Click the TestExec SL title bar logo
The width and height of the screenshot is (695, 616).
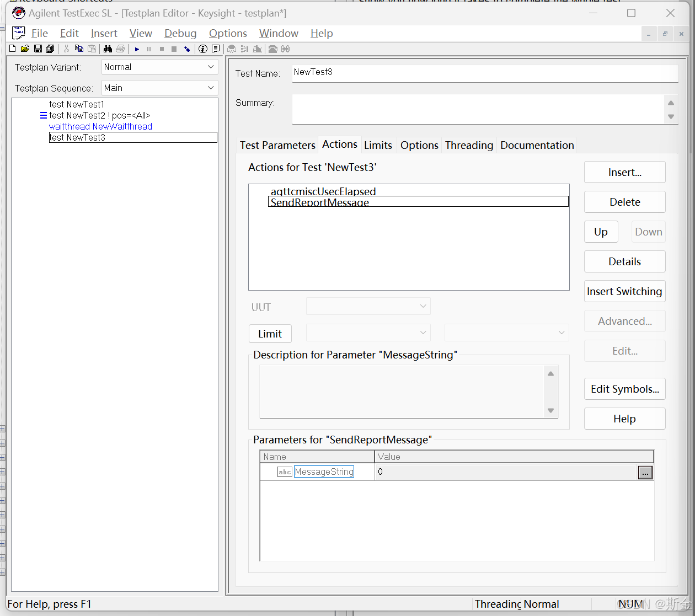19,13
